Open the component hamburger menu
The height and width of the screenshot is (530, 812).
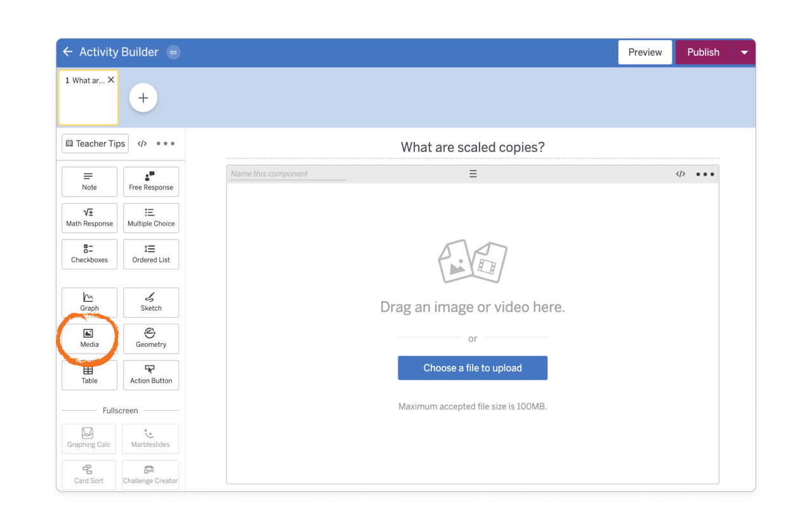[473, 173]
